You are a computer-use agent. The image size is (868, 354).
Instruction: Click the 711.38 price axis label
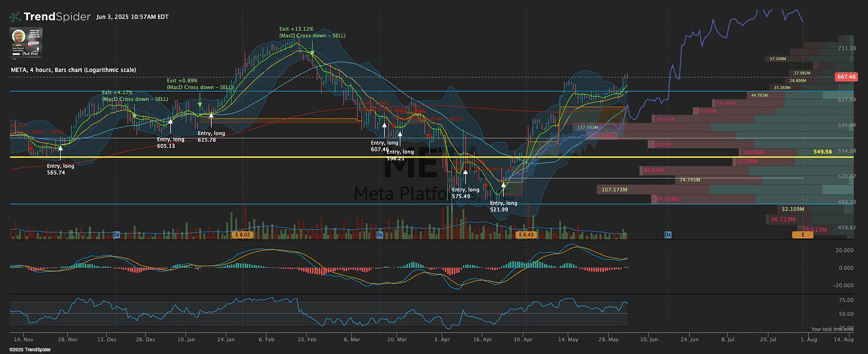point(847,48)
